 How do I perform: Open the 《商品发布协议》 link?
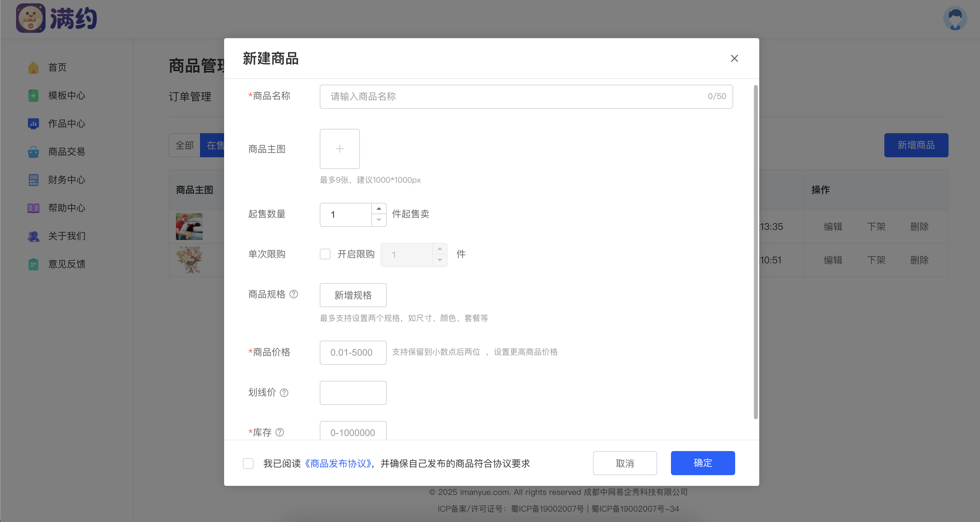(338, 463)
